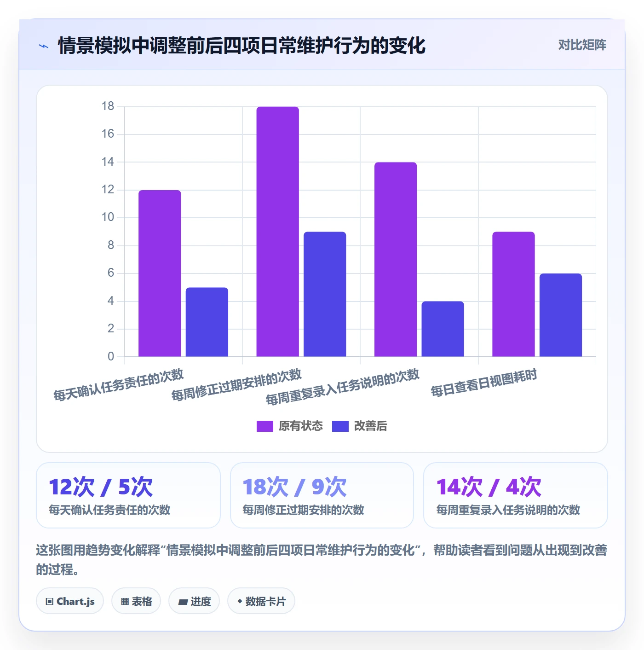Screen dimensions: 644x650
Task: Click the y-axis value 10
Action: click(108, 217)
